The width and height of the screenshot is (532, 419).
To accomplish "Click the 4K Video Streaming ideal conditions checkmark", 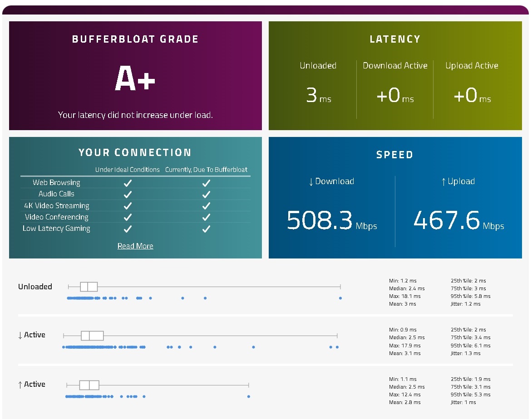I will pos(128,206).
